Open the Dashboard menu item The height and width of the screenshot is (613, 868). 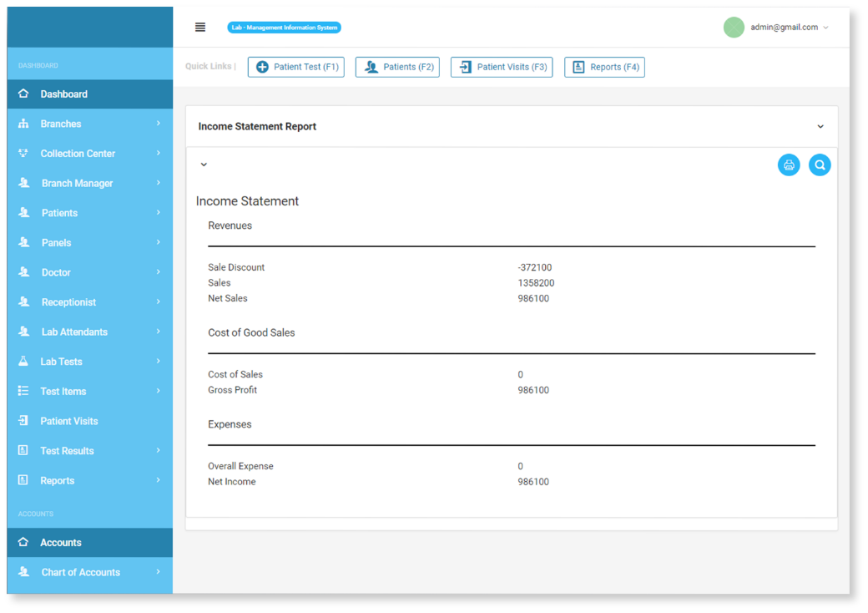pyautogui.click(x=89, y=94)
